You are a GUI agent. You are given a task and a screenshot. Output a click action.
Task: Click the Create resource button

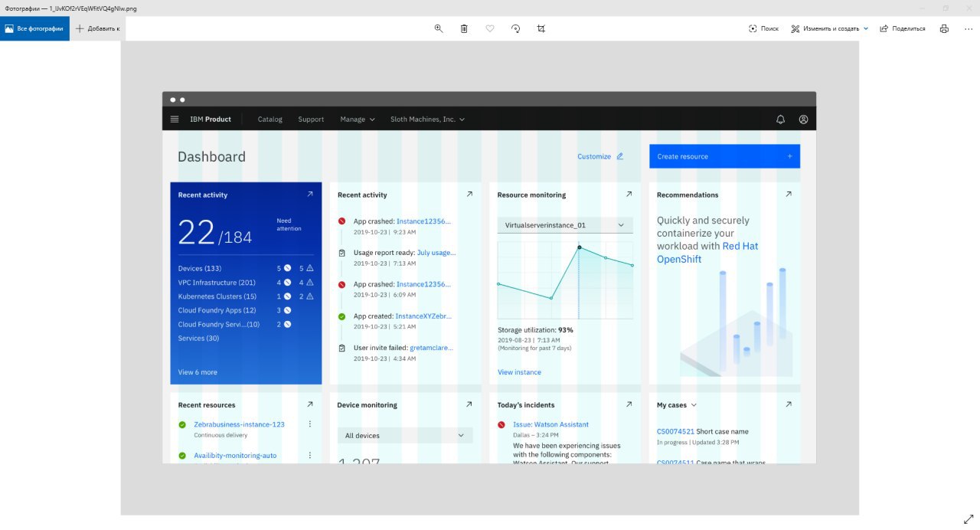[x=724, y=156]
